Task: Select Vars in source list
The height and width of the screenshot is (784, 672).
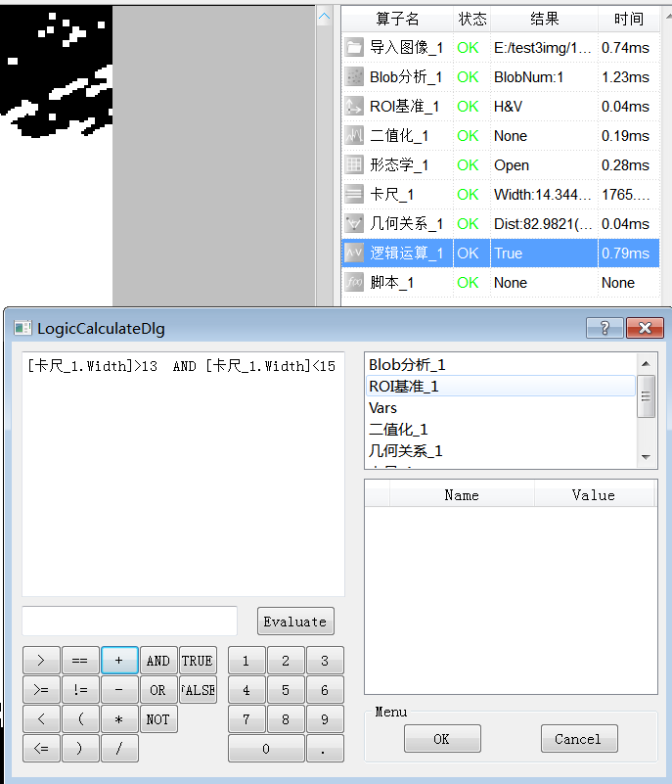Action: [x=501, y=407]
